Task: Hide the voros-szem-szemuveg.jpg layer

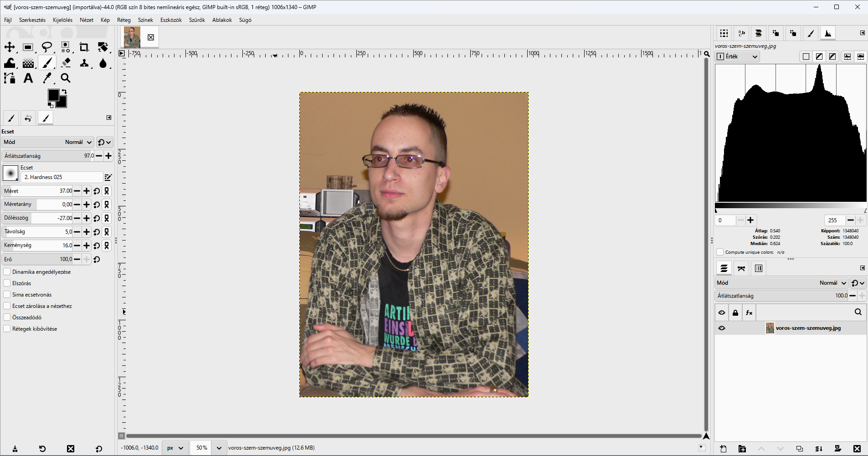Action: pyautogui.click(x=722, y=328)
